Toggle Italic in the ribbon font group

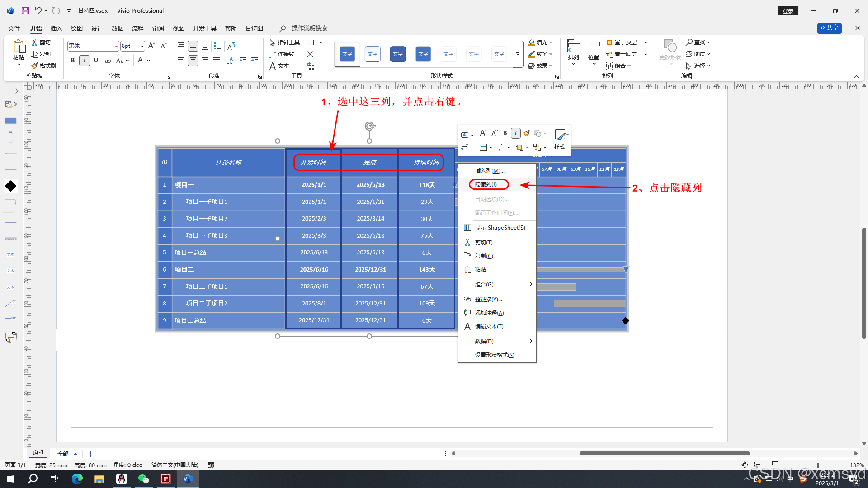click(x=84, y=61)
